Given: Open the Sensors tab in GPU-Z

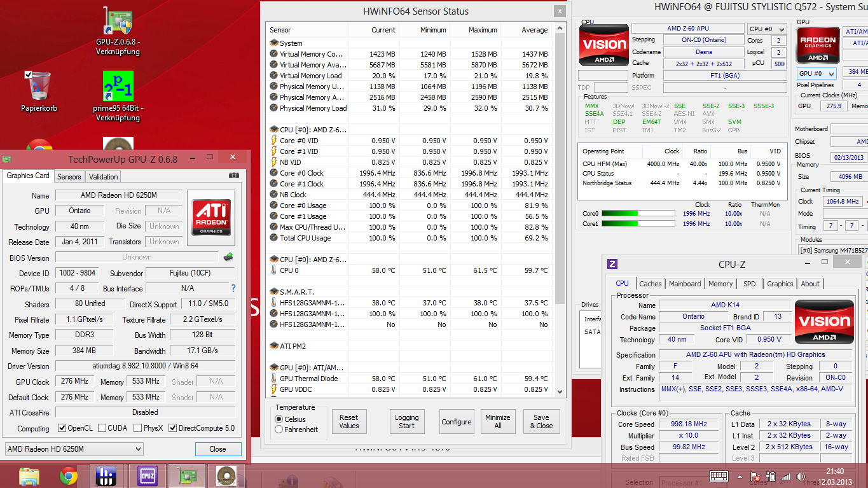Looking at the screenshot, I should point(69,177).
